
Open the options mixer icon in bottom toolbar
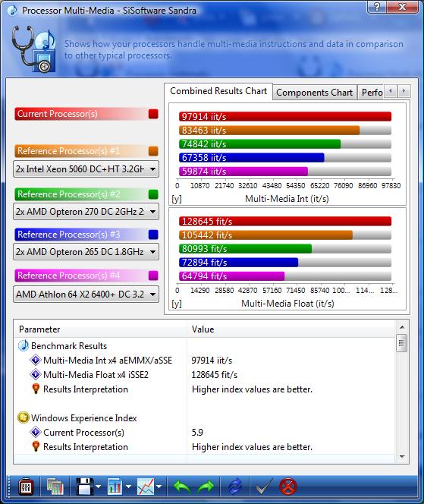click(25, 487)
